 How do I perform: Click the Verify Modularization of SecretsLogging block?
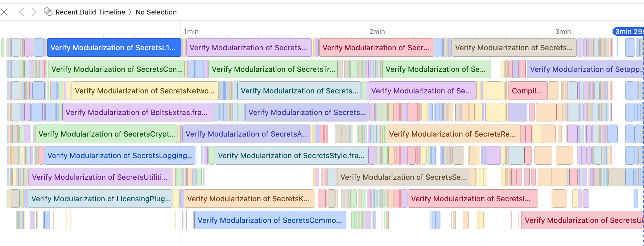[120, 155]
